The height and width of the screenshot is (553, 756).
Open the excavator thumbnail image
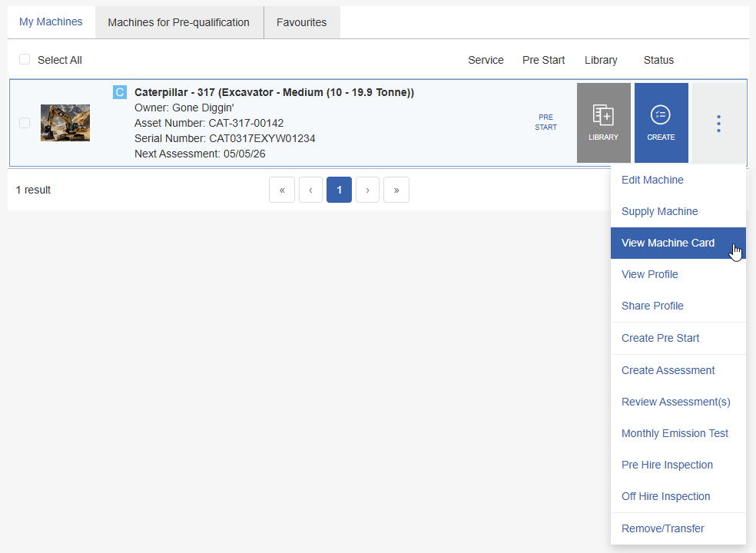65,123
